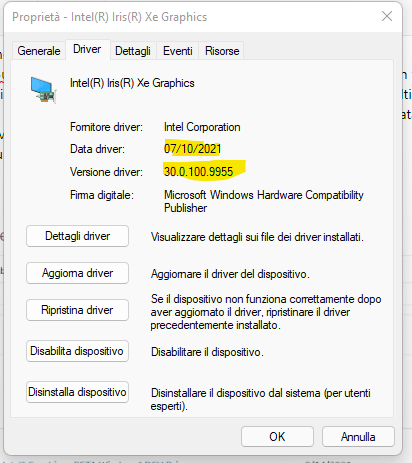412x463 pixels.
Task: Click the Microsoft Windows Hardware Compatibility Publisher text
Action: (264, 201)
